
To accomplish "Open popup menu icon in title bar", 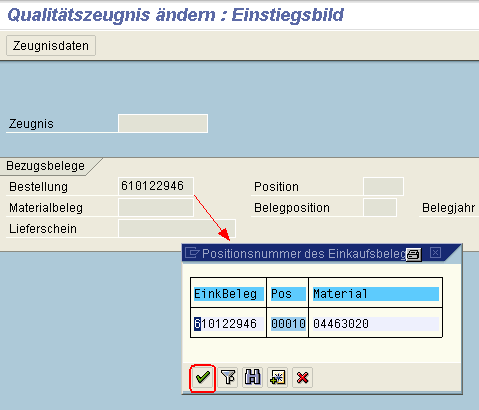I will click(x=192, y=253).
